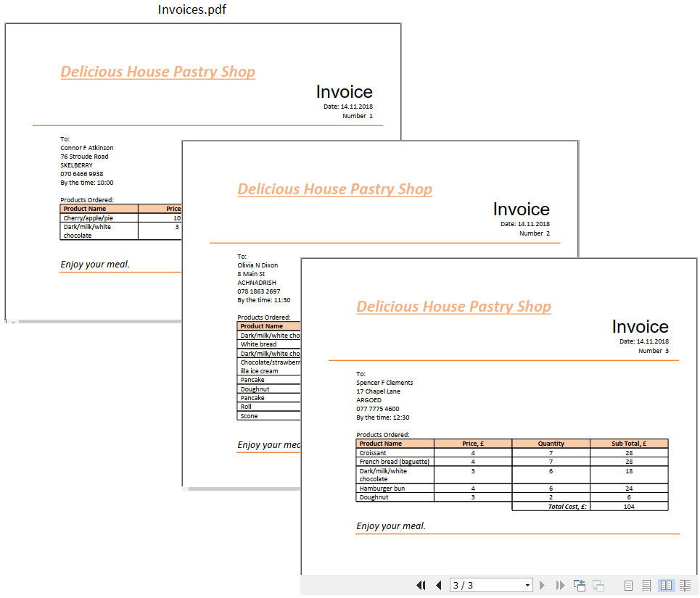Switch to single page view
The height and width of the screenshot is (598, 700).
click(629, 585)
